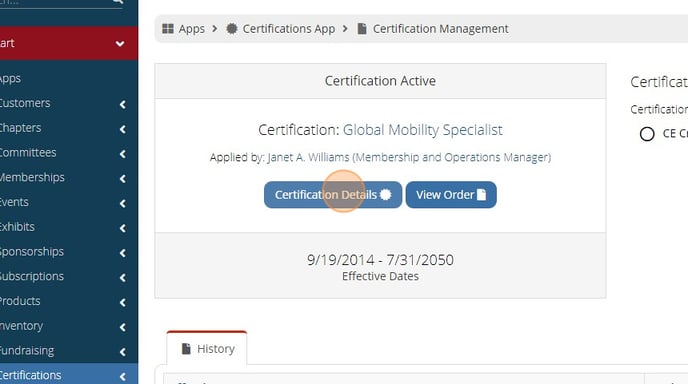Expand Certifications submenu chevron
The width and height of the screenshot is (688, 384).
coord(122,377)
